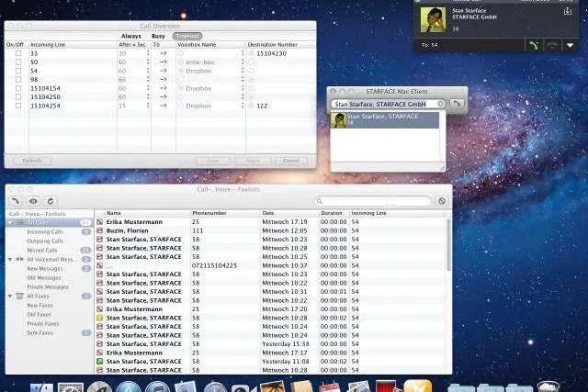Click the crossed-circle icon beside Faxlists search
Viewport: 588px width, 392px height.
(x=442, y=201)
